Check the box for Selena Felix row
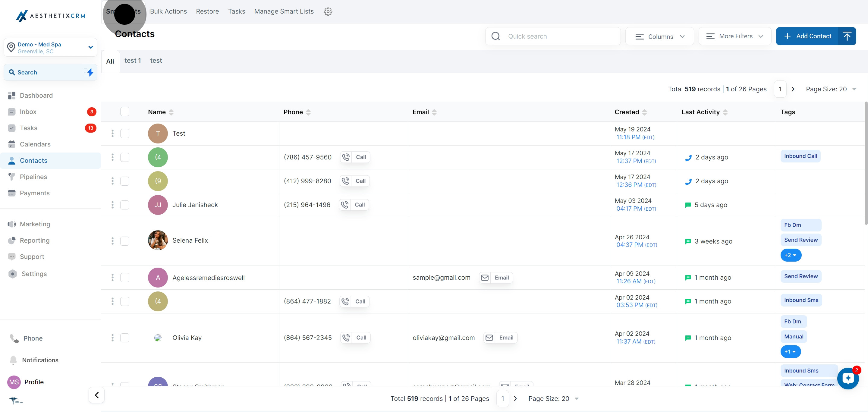This screenshot has height=412, width=868. pos(125,241)
